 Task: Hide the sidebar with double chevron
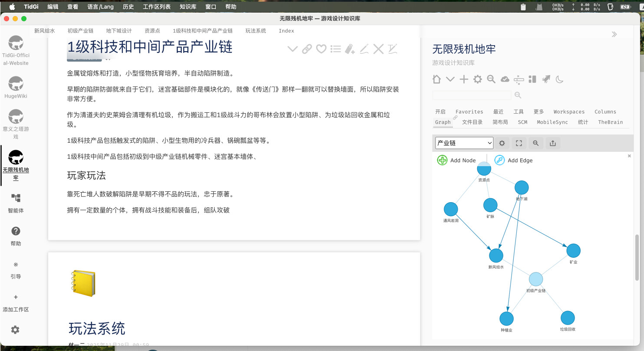[x=614, y=34]
